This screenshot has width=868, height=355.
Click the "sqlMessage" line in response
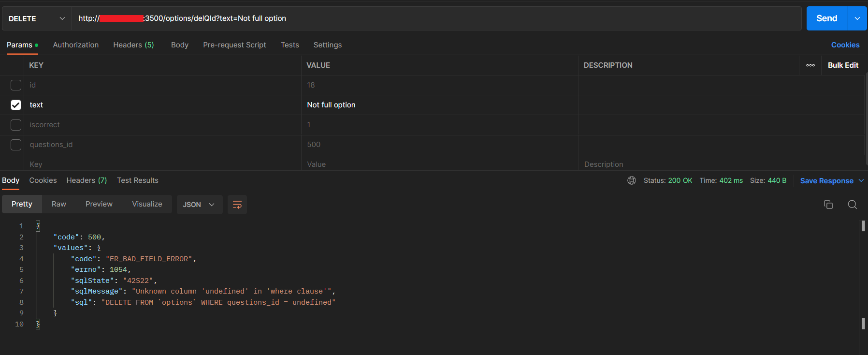tap(203, 291)
